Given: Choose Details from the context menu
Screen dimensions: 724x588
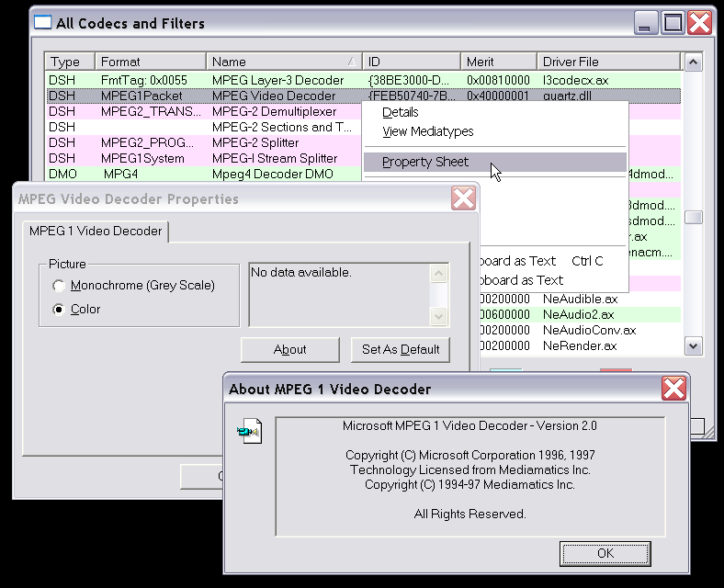Looking at the screenshot, I should [495, 112].
